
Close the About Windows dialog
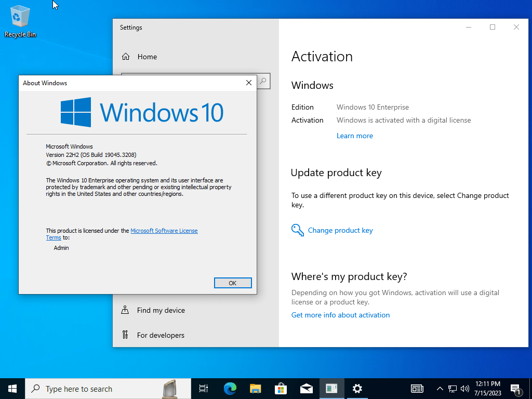click(x=249, y=83)
